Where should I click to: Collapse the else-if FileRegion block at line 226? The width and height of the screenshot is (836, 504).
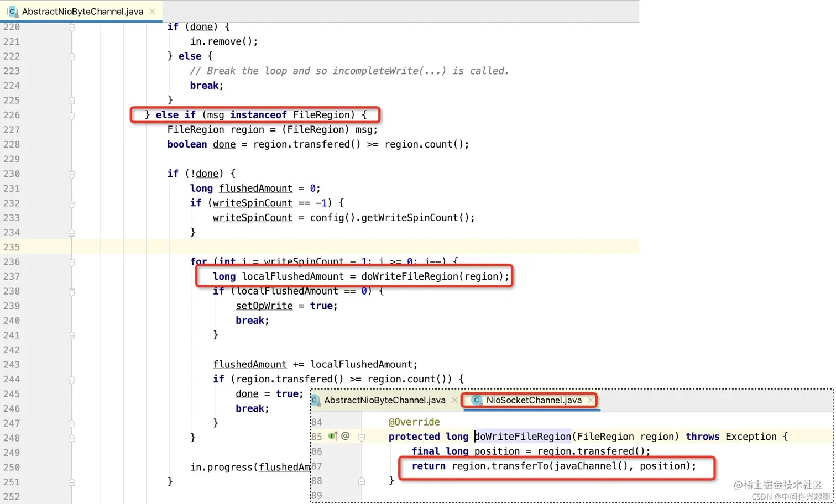72,116
